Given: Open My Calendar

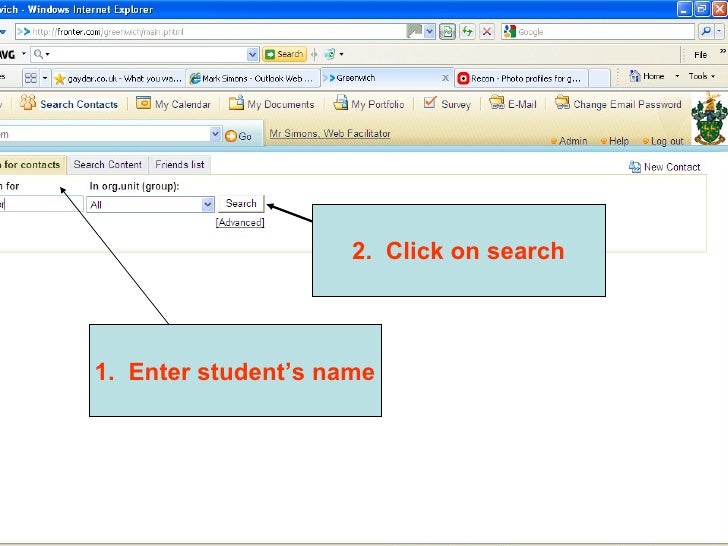Looking at the screenshot, I should point(173,104).
